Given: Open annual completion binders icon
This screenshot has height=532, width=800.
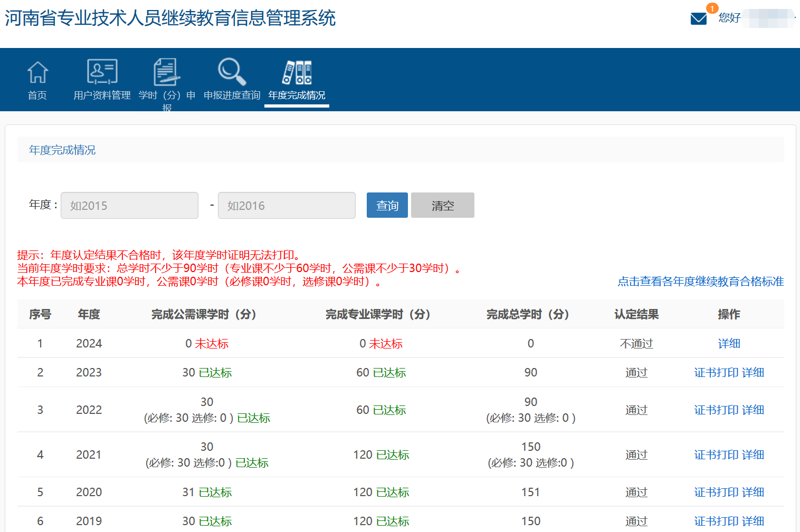Looking at the screenshot, I should coord(297,72).
